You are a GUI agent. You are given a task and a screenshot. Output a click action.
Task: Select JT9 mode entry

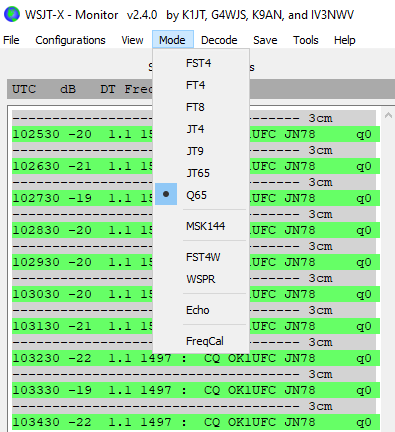(201, 151)
